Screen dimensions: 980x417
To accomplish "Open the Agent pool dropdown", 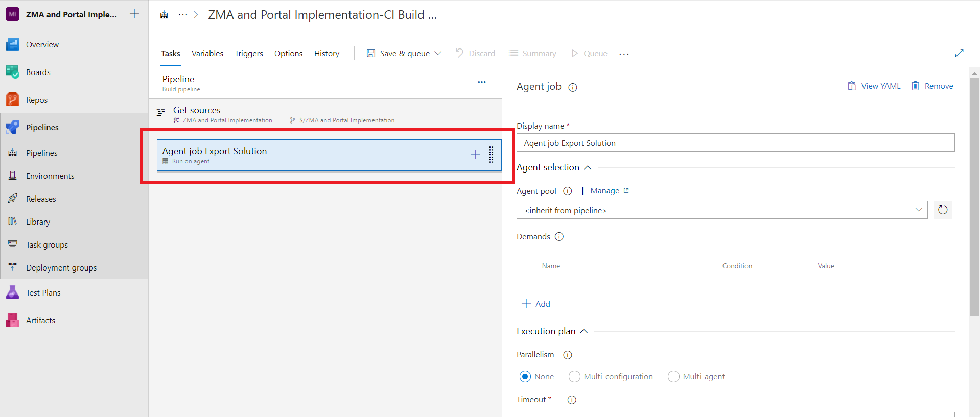I will [721, 210].
